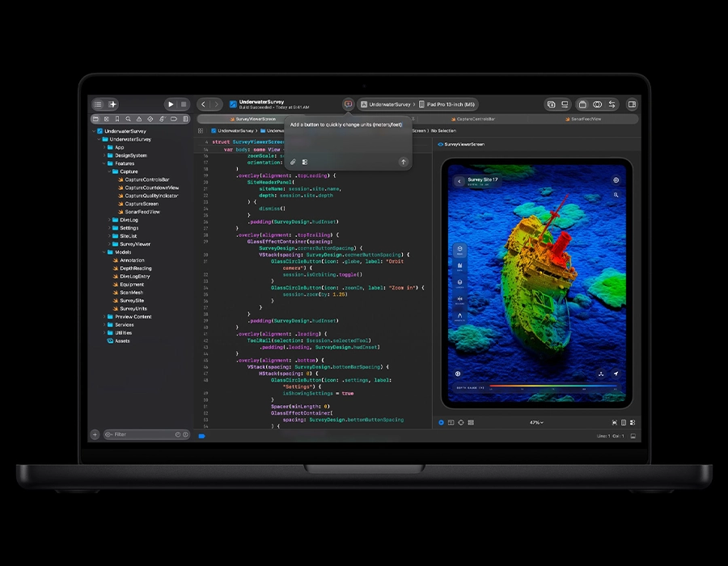Select SurveyUnits in the Models group
The height and width of the screenshot is (566, 728).
pyautogui.click(x=130, y=309)
